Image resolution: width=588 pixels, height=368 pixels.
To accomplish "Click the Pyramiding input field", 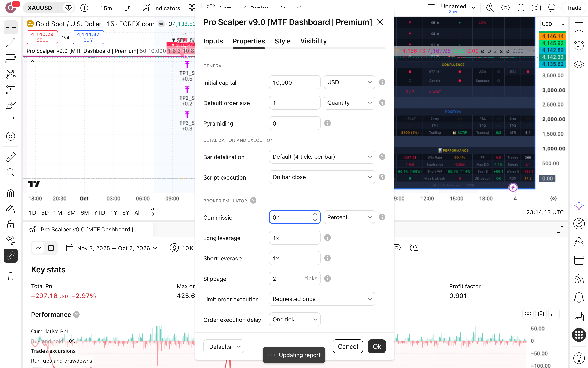I will pos(295,123).
